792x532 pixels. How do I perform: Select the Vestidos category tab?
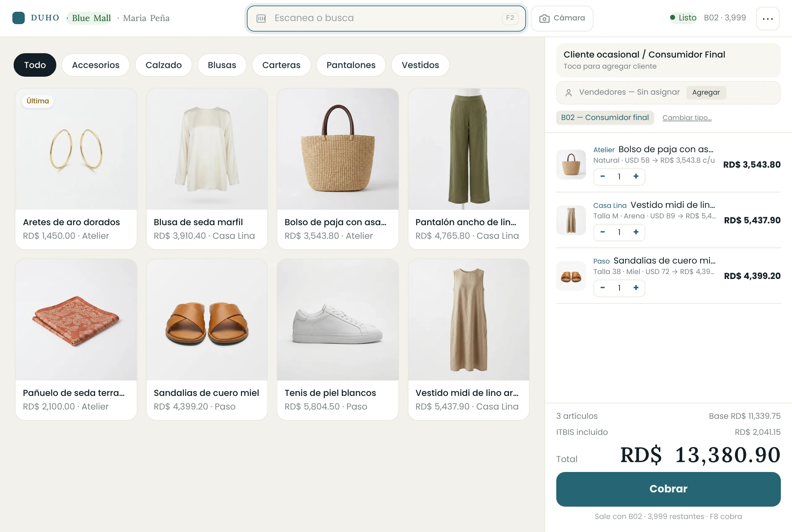point(420,65)
